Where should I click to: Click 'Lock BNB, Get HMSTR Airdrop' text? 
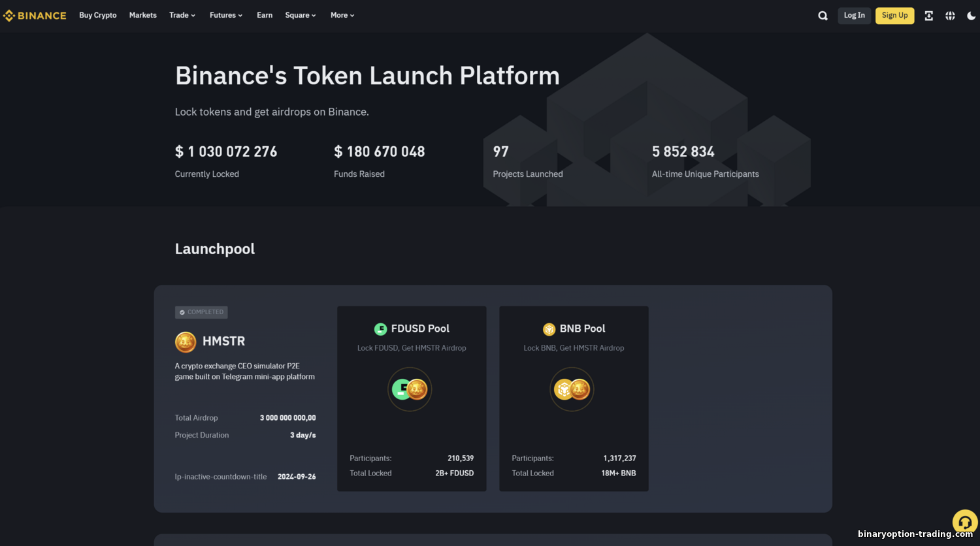[x=574, y=348]
